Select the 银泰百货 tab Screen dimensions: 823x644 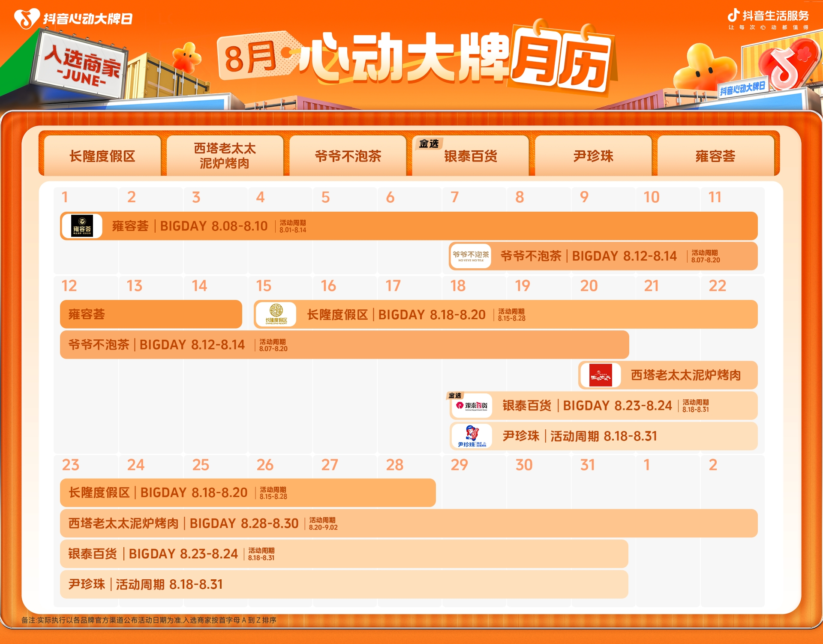pyautogui.click(x=471, y=156)
